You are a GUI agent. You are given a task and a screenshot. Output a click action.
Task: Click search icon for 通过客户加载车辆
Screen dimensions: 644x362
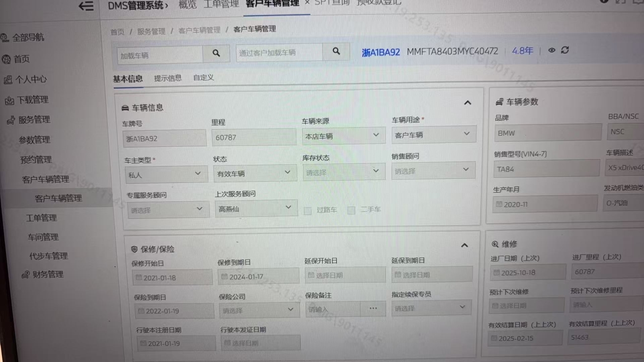click(336, 51)
